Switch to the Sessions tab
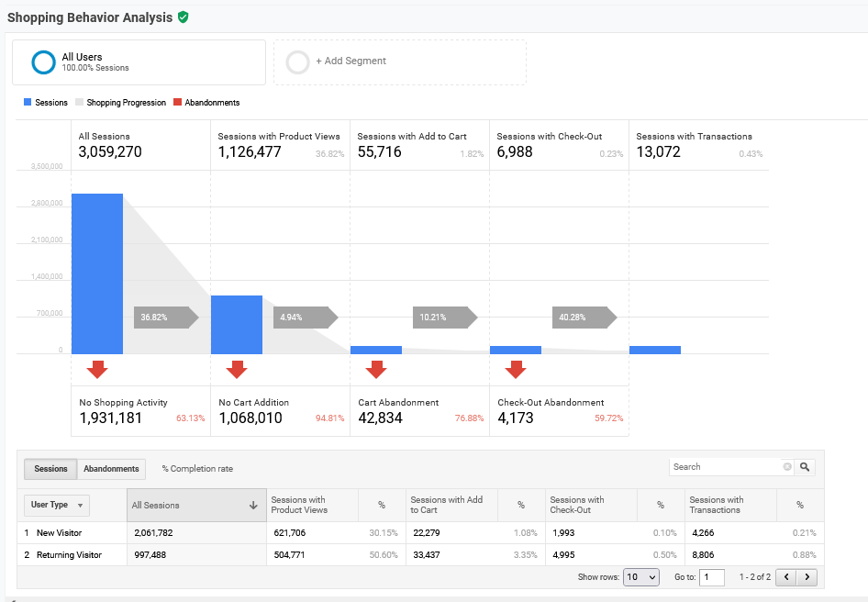The image size is (868, 602). 50,469
